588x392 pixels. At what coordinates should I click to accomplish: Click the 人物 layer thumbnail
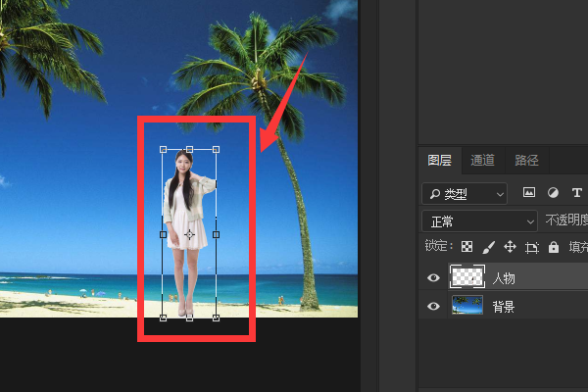point(466,277)
